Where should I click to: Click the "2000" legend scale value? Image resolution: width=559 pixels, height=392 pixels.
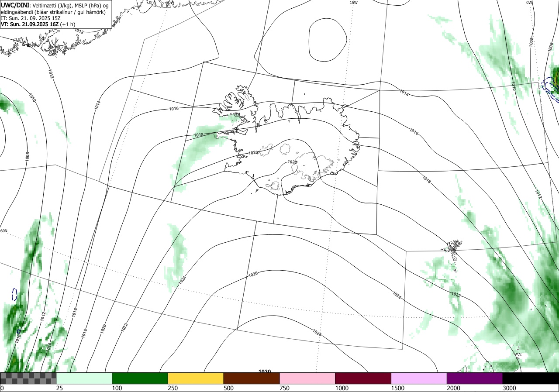[x=453, y=388]
